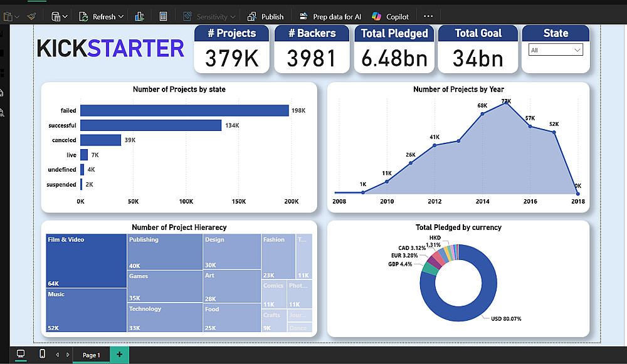
Task: Click the successful bar in state chart
Action: 150,125
